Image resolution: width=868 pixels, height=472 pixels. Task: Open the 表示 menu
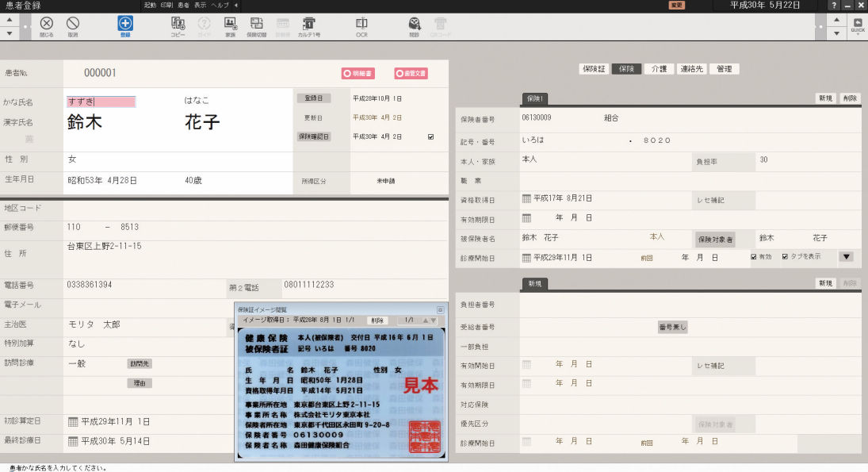point(201,5)
